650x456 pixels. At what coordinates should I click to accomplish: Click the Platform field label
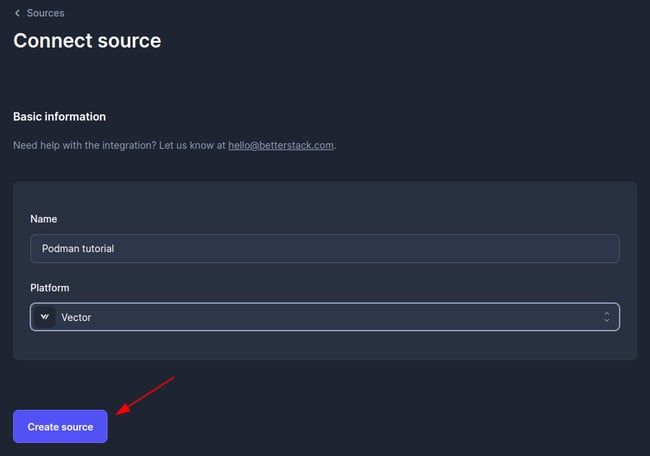pos(50,288)
